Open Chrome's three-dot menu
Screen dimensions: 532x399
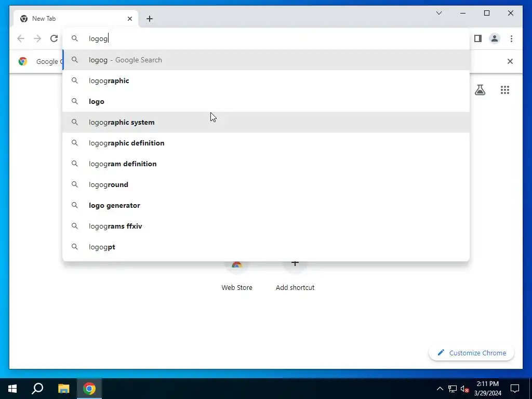tap(511, 38)
